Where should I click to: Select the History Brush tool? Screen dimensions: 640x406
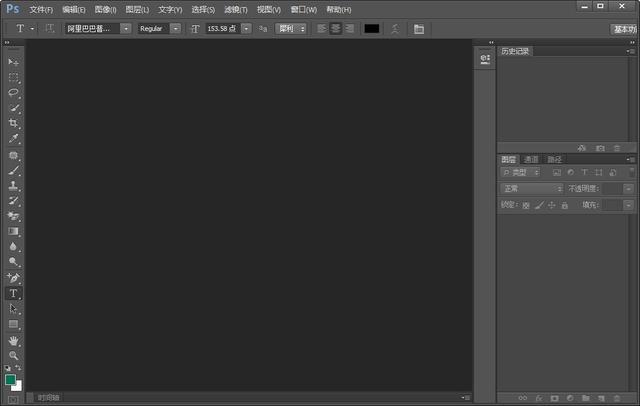pos(13,201)
